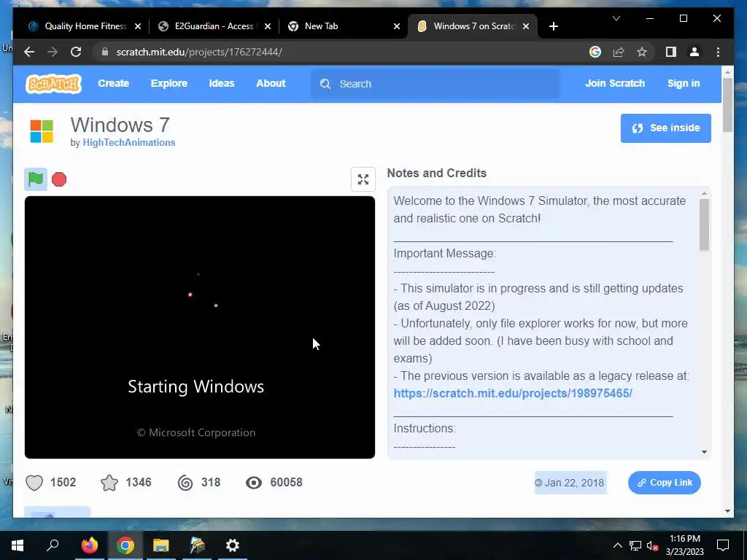Viewport: 747px width, 560px height.
Task: Enter full screen mode for the project
Action: pos(363,179)
